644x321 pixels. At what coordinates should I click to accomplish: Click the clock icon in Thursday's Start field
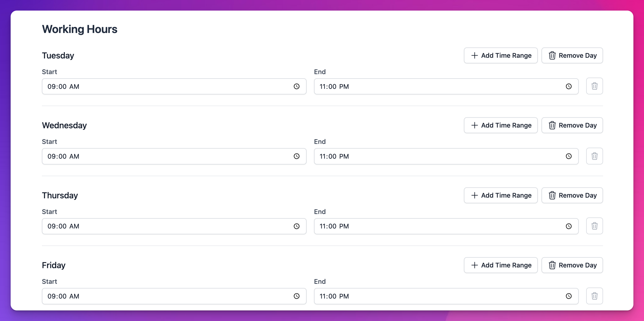(x=296, y=226)
